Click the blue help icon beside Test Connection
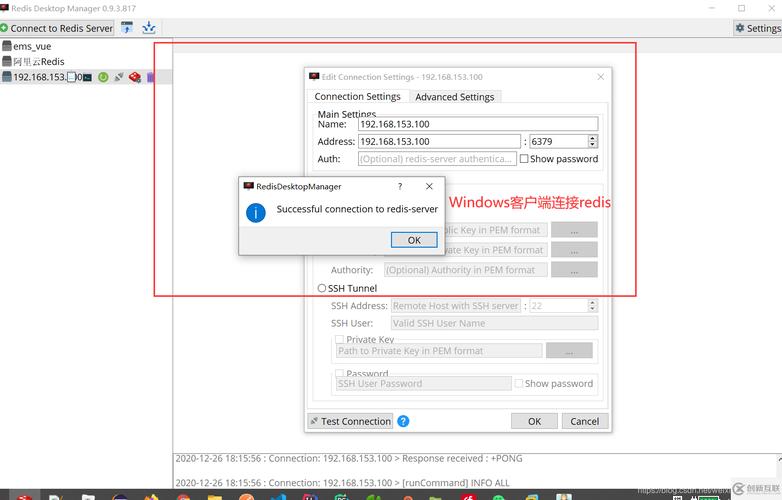The height and width of the screenshot is (500, 782). tap(403, 421)
